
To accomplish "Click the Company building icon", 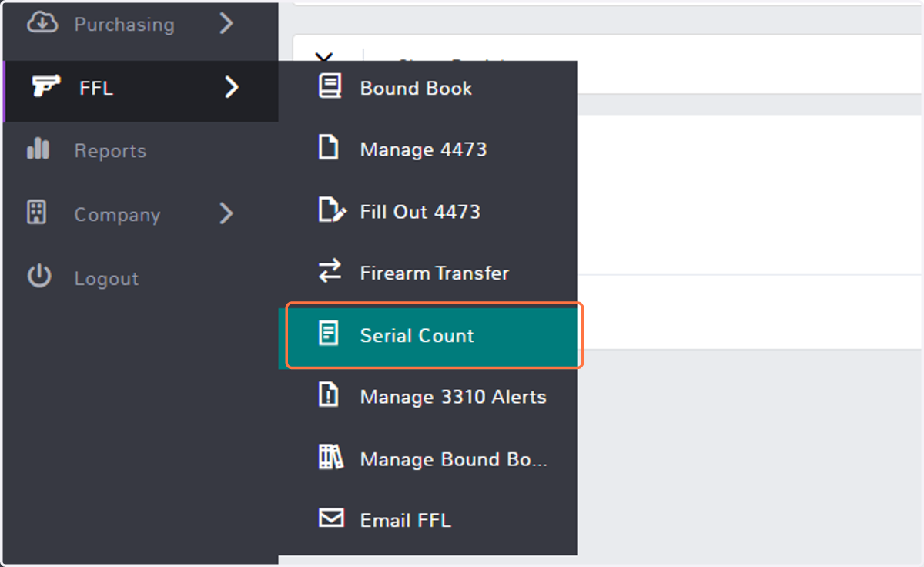I will coord(37,213).
